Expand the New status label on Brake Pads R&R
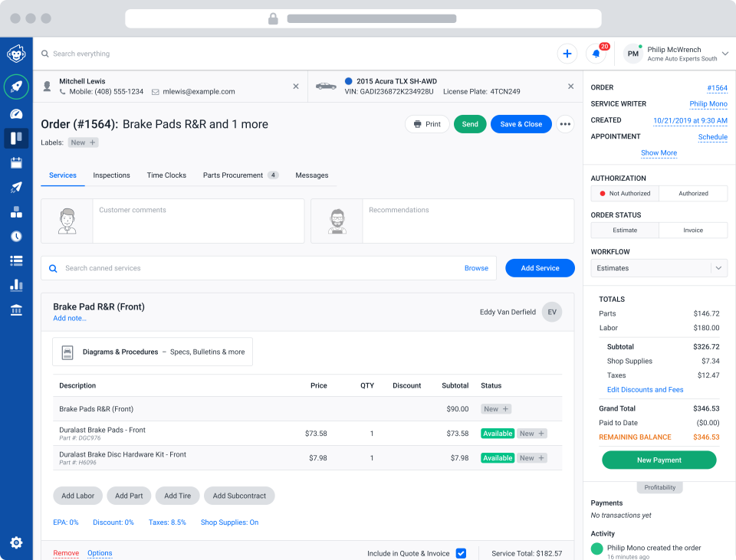 pos(495,409)
